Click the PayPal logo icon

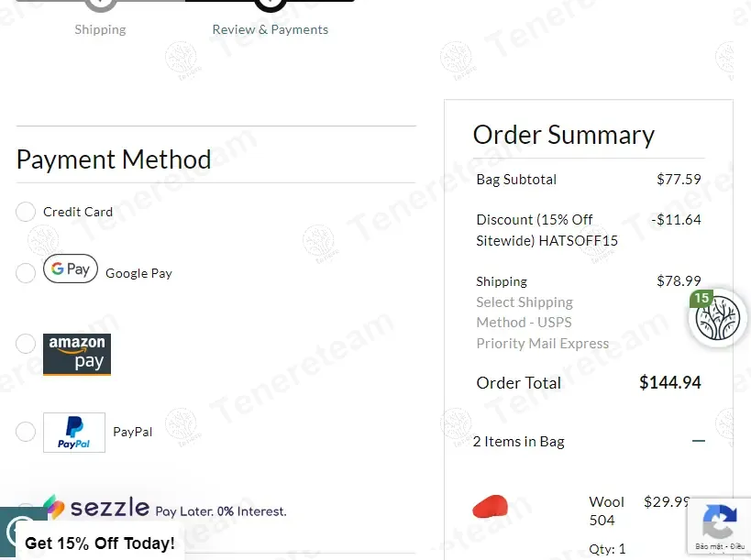click(74, 433)
